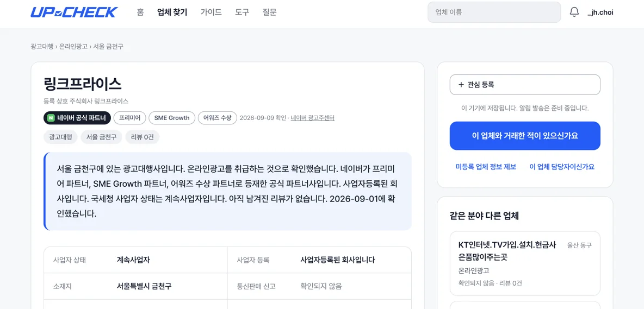Click the 서울 금천구 location tag
644x309 pixels.
(102, 137)
